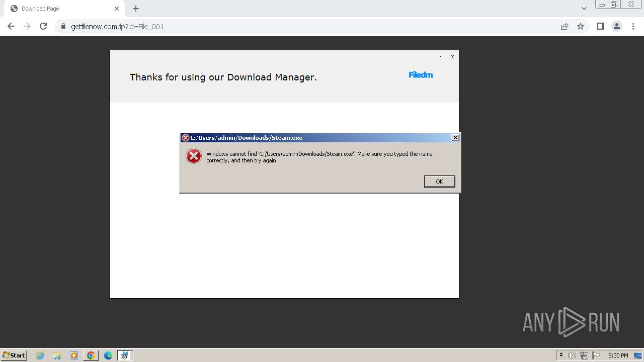Open Action Center flag icon
The width and height of the screenshot is (644, 362).
point(596,355)
